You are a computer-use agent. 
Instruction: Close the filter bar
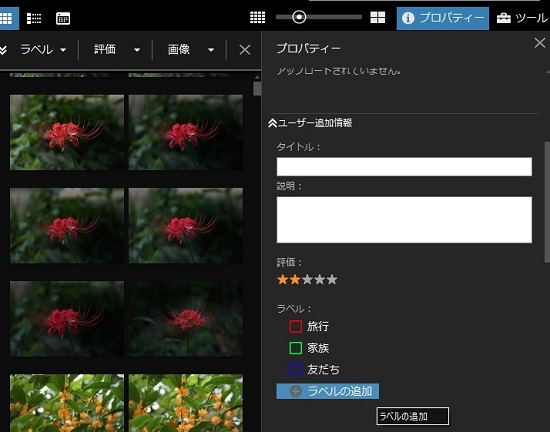(244, 50)
